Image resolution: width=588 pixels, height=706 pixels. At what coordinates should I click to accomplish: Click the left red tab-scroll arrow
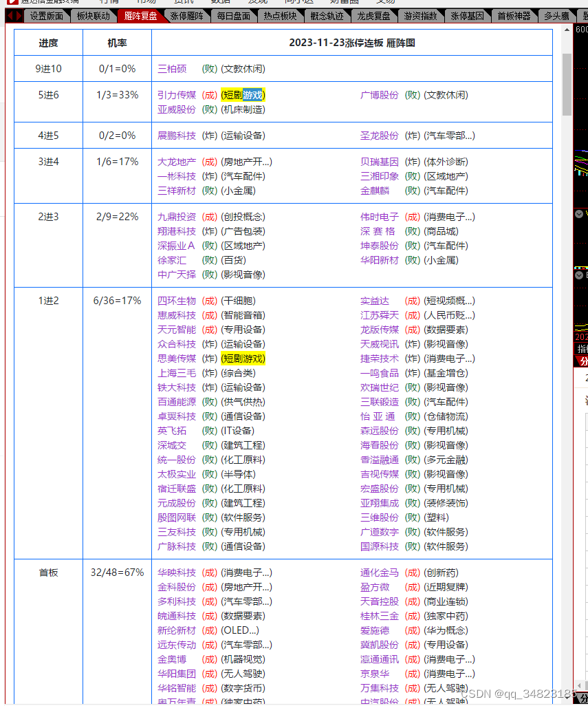(x=10, y=17)
